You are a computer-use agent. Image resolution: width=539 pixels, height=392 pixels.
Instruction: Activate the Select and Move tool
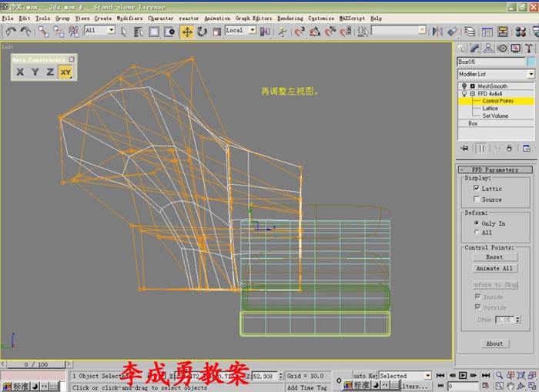(x=187, y=32)
